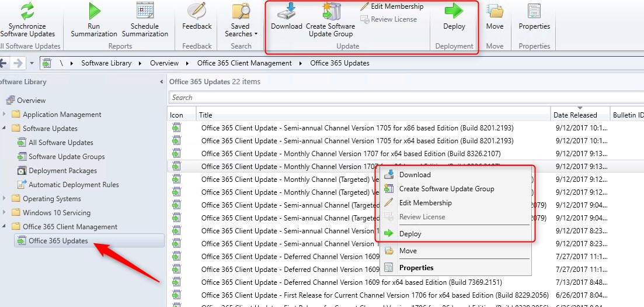Click Office 365 Client Management breadcrumb
The image size is (644, 307).
pyautogui.click(x=245, y=63)
